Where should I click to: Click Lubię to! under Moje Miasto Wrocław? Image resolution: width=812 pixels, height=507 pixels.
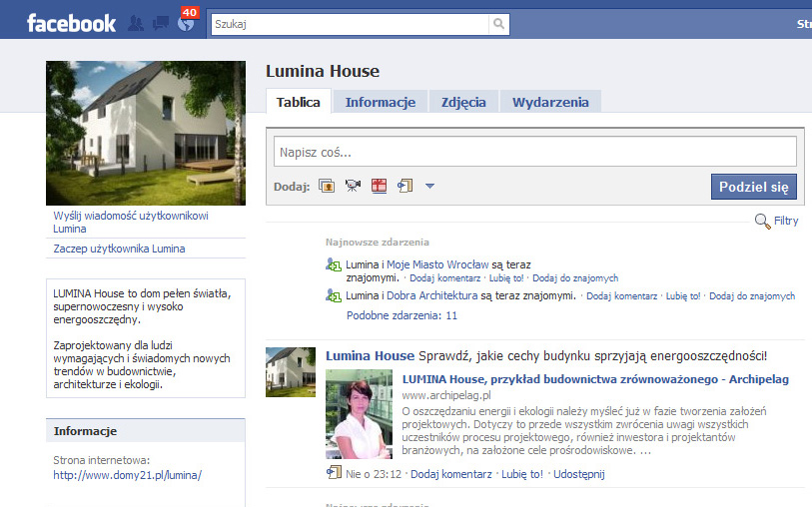click(506, 278)
